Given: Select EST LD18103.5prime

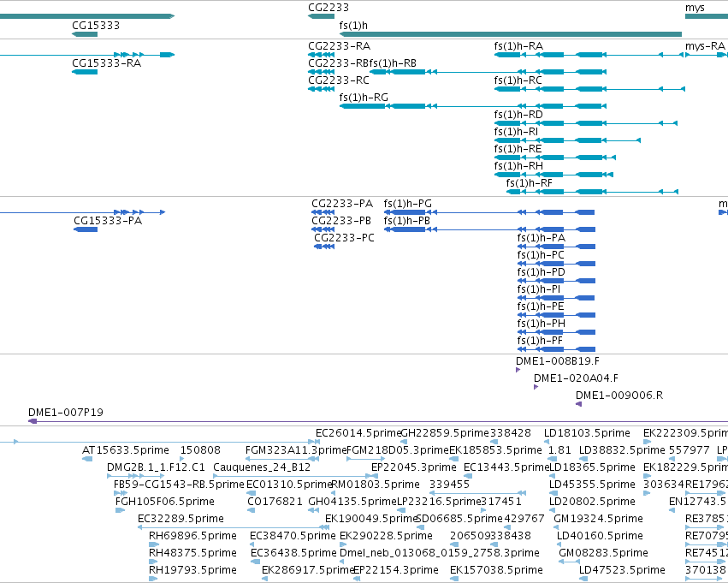Looking at the screenshot, I should coord(587,433).
